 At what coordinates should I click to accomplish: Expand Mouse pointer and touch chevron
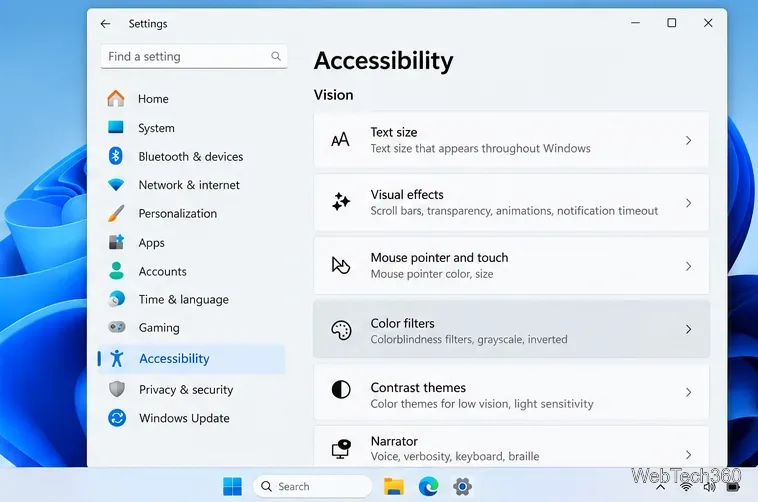click(688, 266)
